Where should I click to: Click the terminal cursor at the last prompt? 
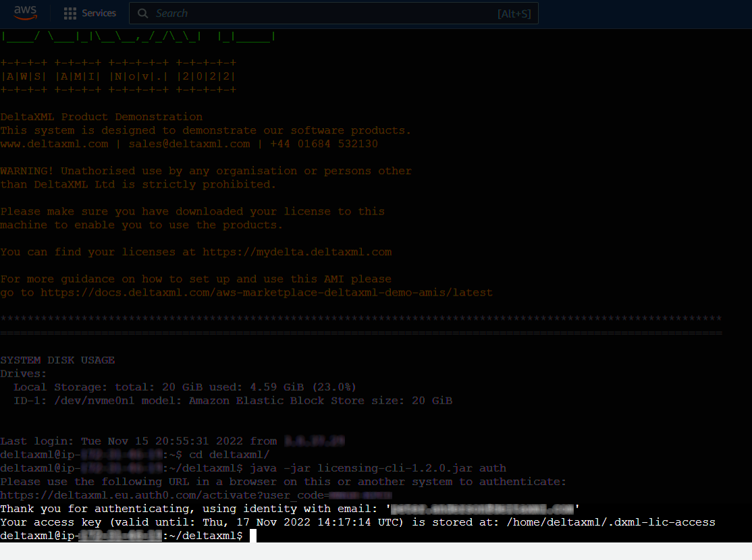point(253,536)
